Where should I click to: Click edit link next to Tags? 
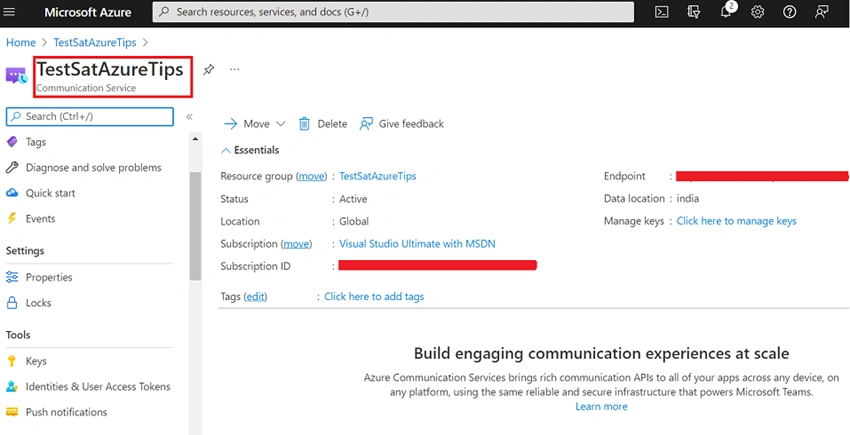tap(256, 297)
